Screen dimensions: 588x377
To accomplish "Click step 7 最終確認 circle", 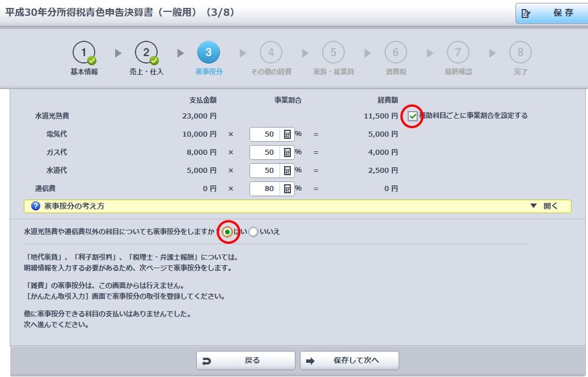I will (x=458, y=53).
